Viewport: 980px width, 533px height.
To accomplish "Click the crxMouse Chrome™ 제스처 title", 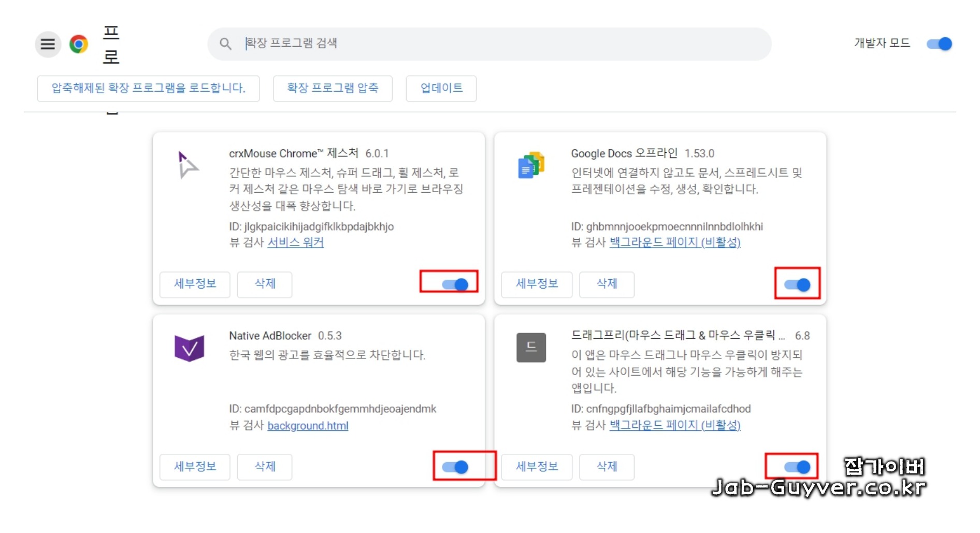I will pos(294,153).
